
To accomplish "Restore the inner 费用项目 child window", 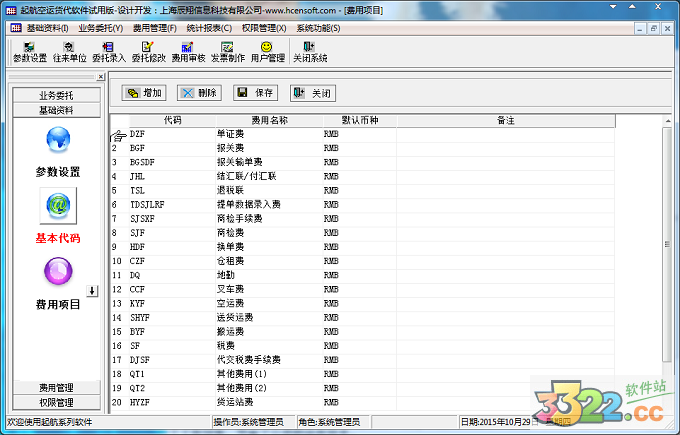I will click(654, 29).
